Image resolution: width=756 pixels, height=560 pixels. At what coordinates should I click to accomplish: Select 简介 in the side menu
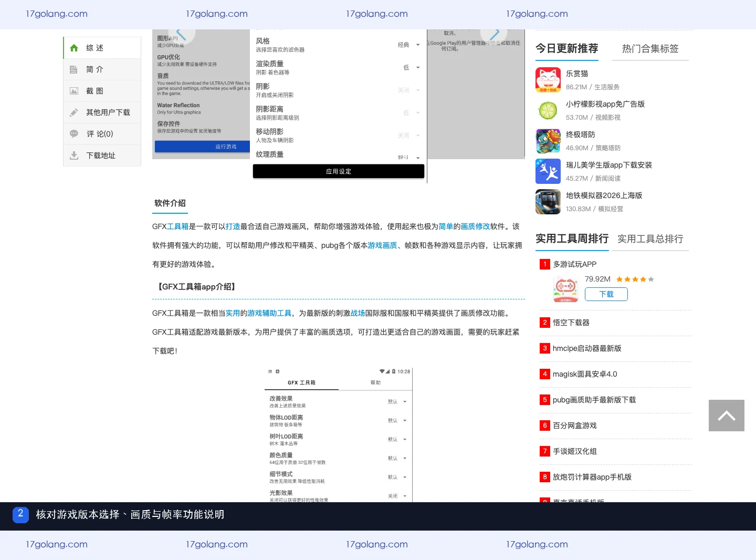[x=102, y=69]
